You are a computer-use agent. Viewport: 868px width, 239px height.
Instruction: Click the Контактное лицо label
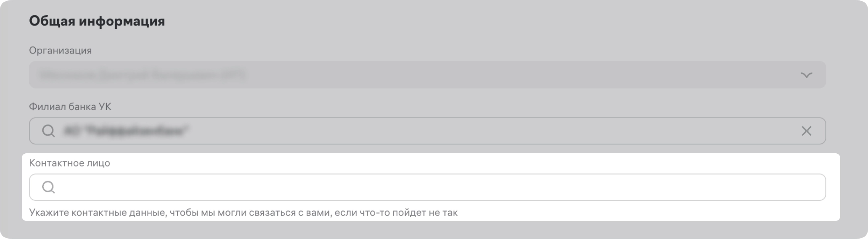(x=70, y=163)
